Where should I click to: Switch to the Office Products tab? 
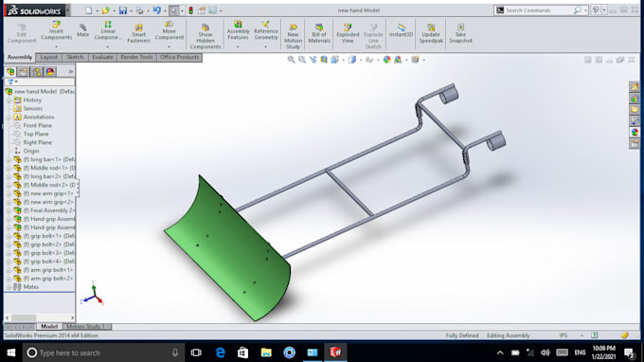180,57
